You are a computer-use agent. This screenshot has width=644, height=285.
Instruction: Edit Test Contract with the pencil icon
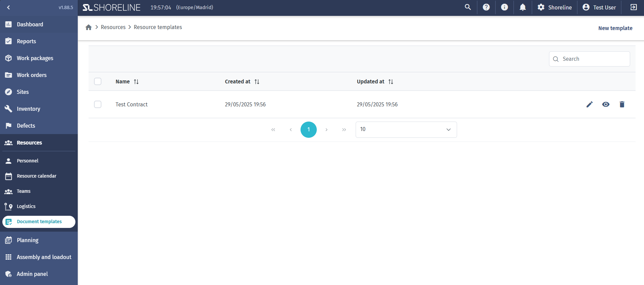pos(590,104)
